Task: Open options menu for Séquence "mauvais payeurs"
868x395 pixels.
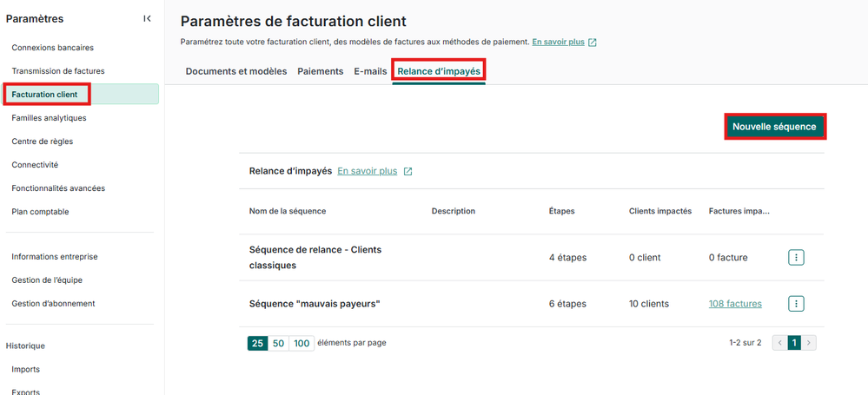Action: pos(796,304)
